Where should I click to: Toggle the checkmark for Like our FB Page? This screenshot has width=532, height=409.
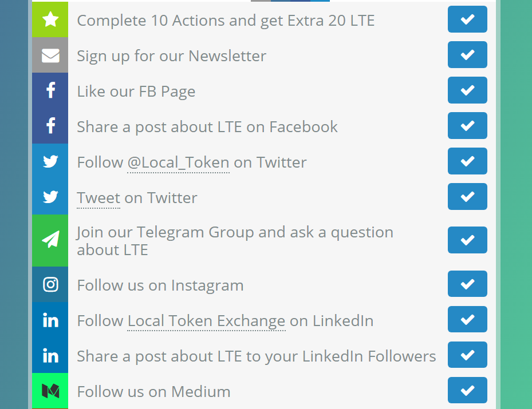pos(467,90)
